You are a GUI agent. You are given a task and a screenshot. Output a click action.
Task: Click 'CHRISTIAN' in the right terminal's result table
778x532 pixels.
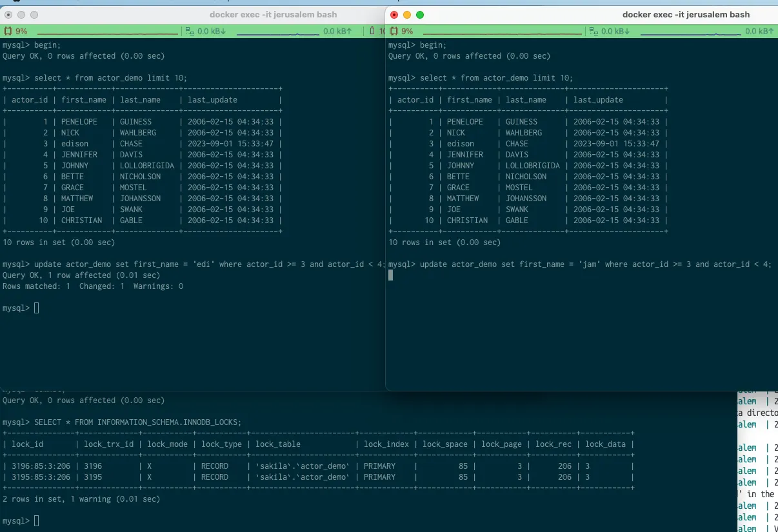coord(467,221)
